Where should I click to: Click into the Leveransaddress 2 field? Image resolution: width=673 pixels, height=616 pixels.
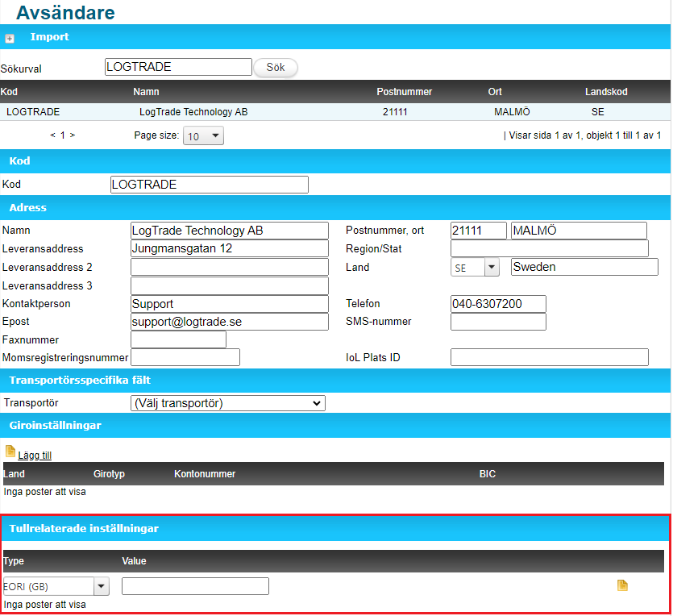click(229, 267)
